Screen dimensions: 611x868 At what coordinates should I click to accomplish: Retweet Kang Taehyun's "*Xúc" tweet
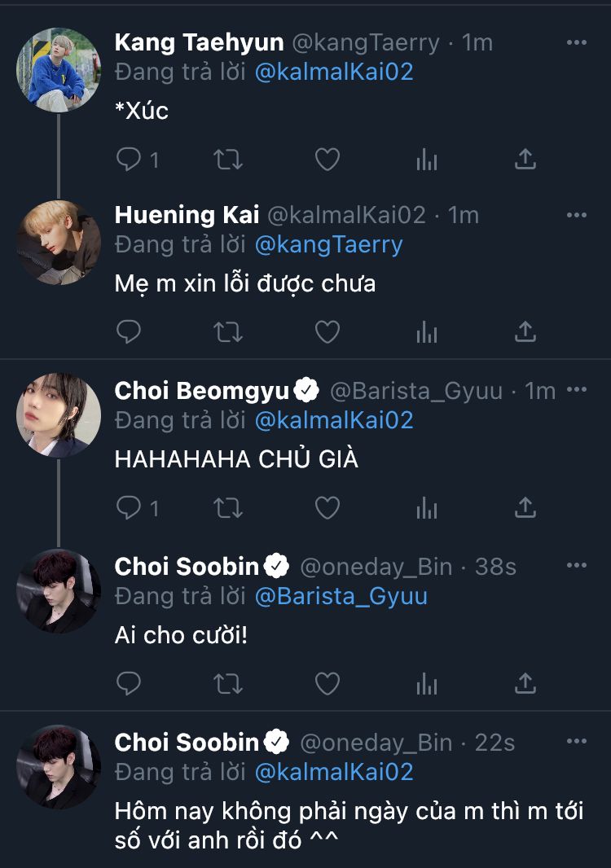point(228,159)
